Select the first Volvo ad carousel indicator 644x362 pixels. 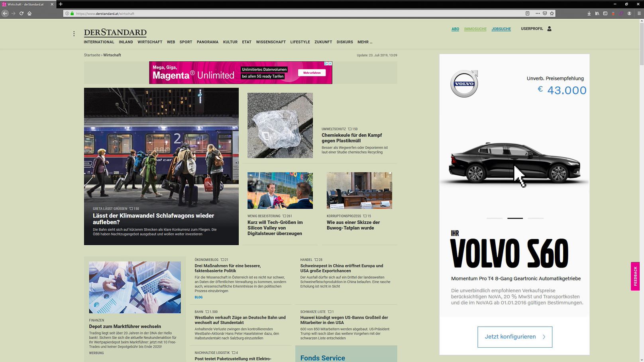(x=494, y=218)
